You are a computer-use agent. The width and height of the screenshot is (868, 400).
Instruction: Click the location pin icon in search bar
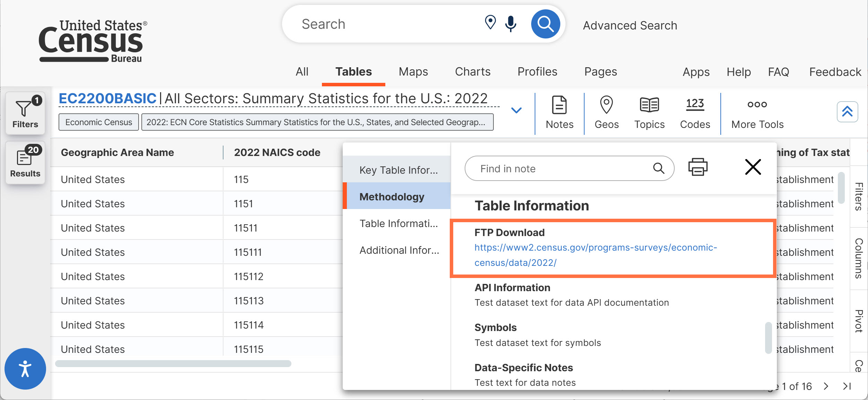(490, 23)
